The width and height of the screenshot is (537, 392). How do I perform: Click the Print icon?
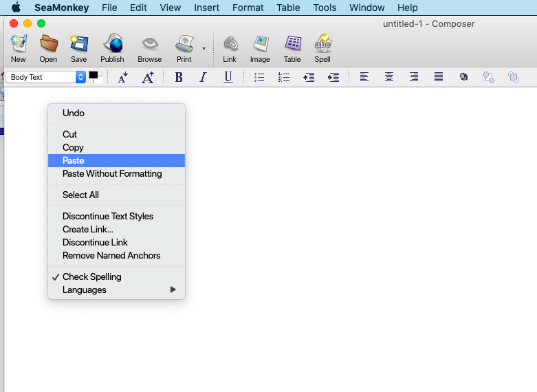184,43
